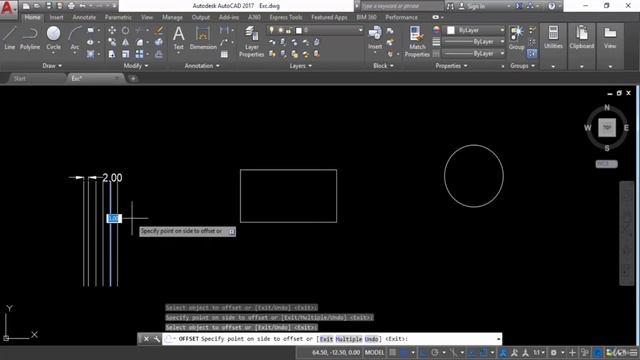Viewport: 640px width, 360px height.
Task: Expand the Groups panel dropdown
Action: pos(522,66)
